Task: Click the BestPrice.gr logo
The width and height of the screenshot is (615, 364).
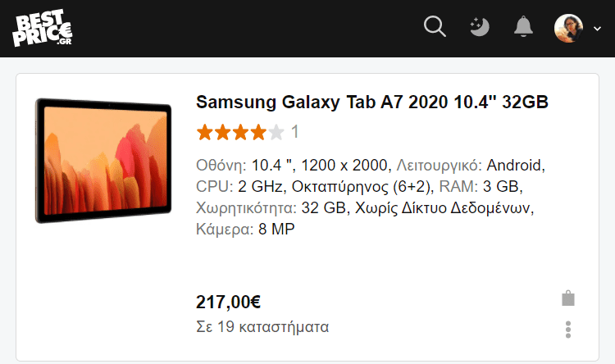Action: [x=43, y=28]
